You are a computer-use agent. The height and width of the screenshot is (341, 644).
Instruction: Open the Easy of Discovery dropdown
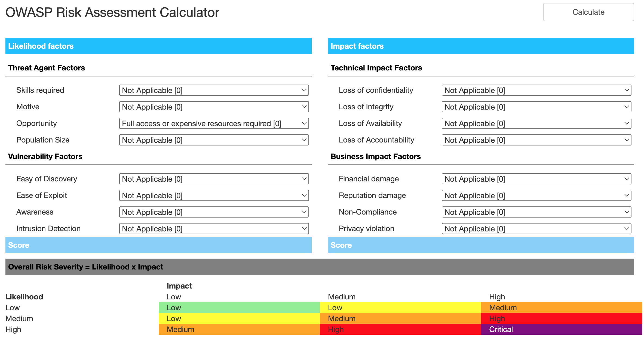(214, 179)
